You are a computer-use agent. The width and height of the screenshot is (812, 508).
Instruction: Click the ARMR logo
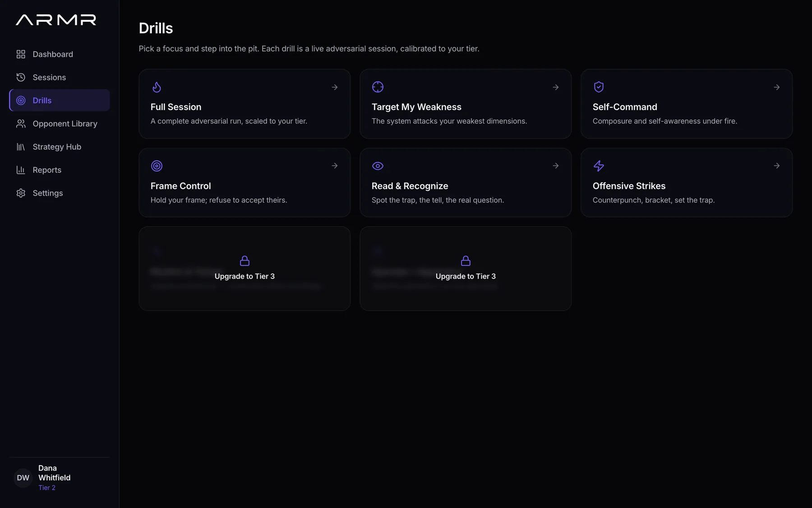[x=56, y=20]
